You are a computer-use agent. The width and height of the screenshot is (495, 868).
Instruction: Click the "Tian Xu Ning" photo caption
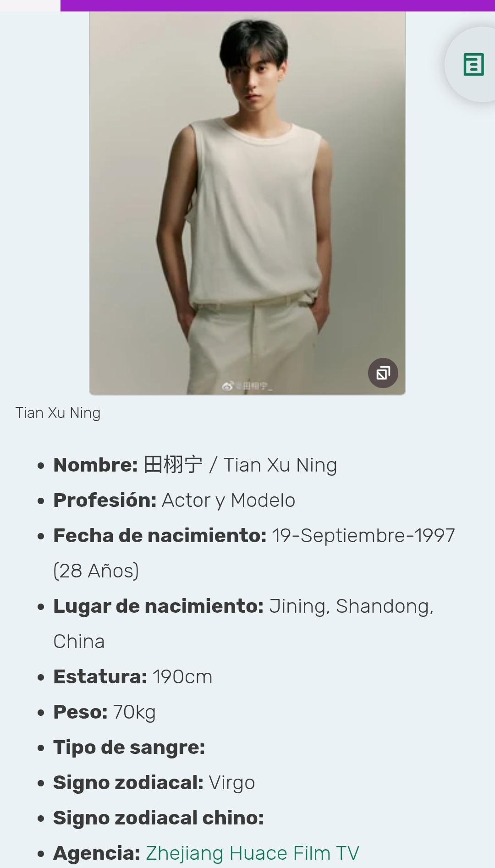58,413
